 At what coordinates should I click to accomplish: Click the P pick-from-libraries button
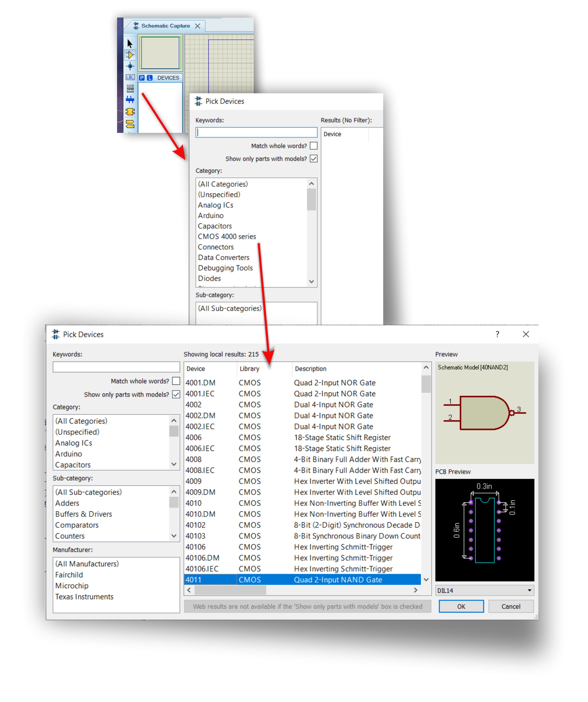[x=142, y=77]
